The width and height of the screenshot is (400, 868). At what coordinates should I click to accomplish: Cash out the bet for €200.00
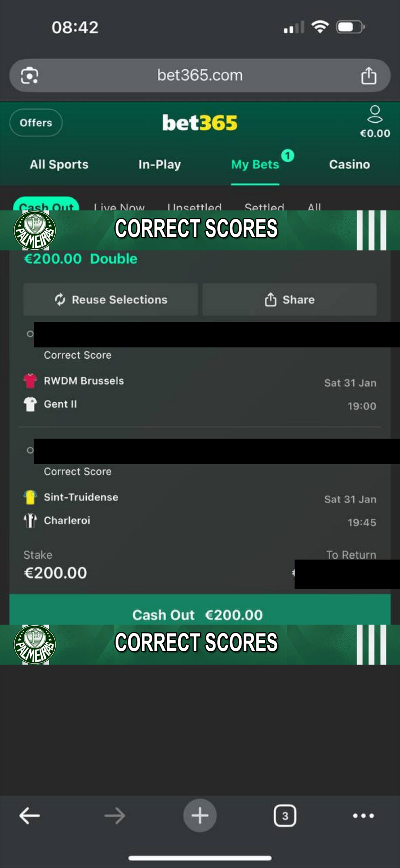200,609
